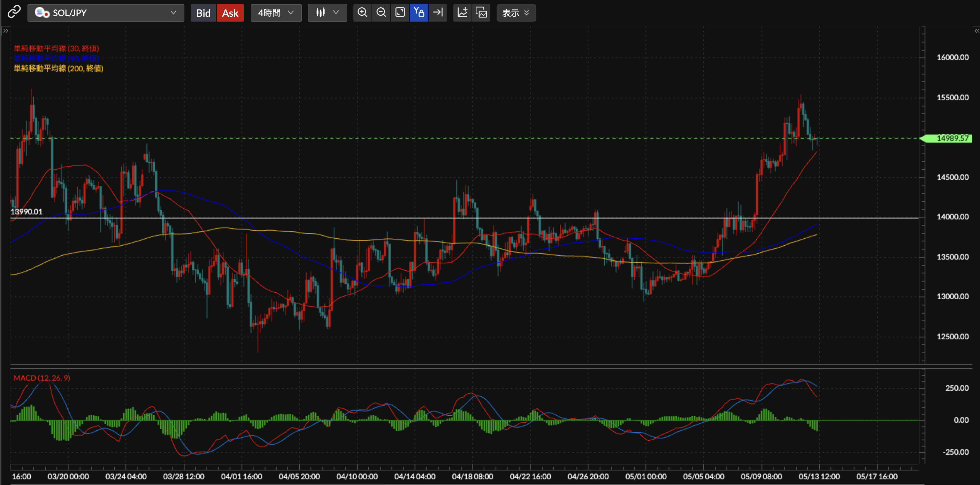Click the 03/28 12:00 time axis label

(184, 476)
